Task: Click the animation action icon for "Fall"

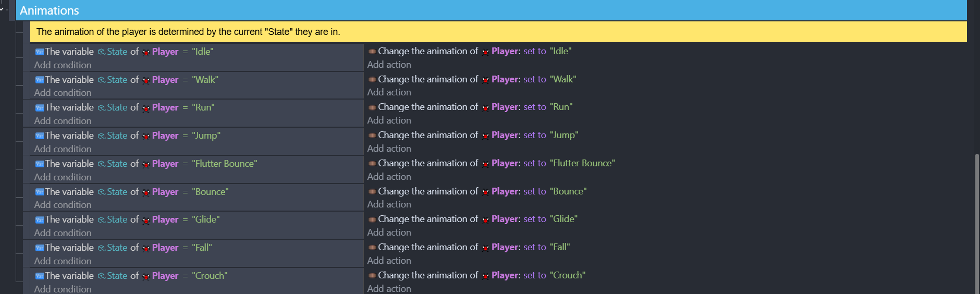Action: [x=372, y=248]
